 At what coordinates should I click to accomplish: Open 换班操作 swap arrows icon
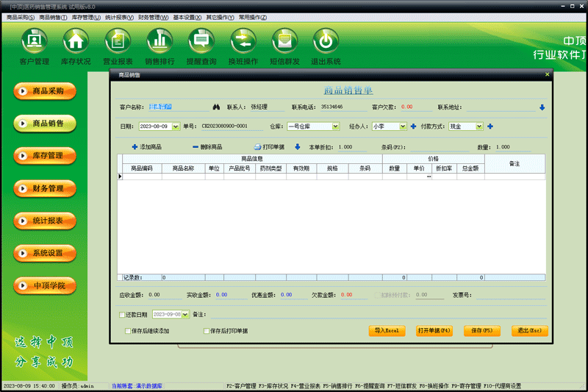(x=243, y=40)
